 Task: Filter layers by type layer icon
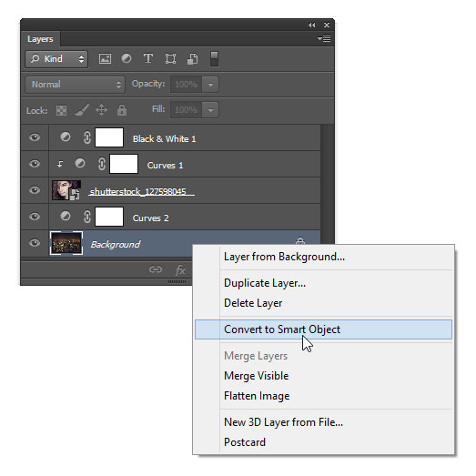click(148, 58)
